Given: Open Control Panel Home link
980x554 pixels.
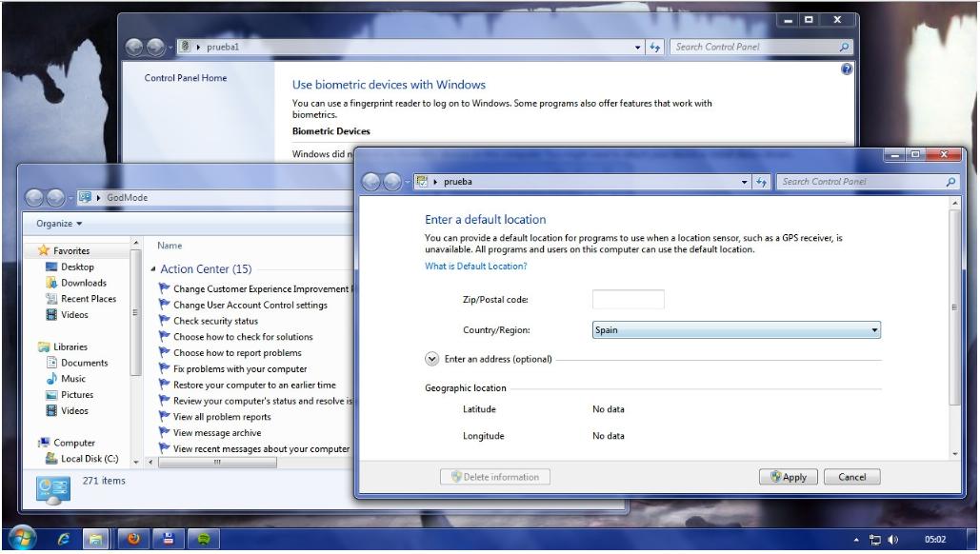Looking at the screenshot, I should (186, 78).
